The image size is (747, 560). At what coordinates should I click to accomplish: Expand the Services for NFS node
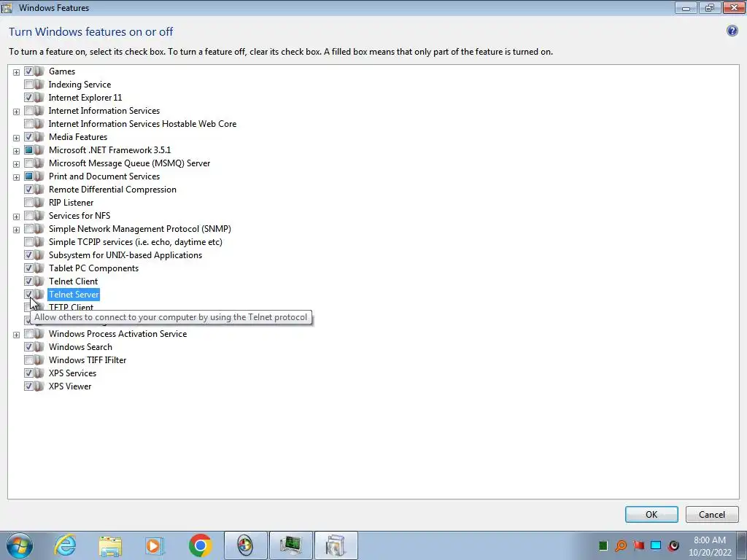point(16,217)
